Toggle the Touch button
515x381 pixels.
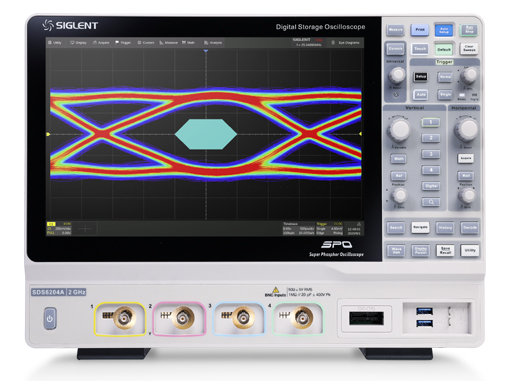(x=420, y=49)
